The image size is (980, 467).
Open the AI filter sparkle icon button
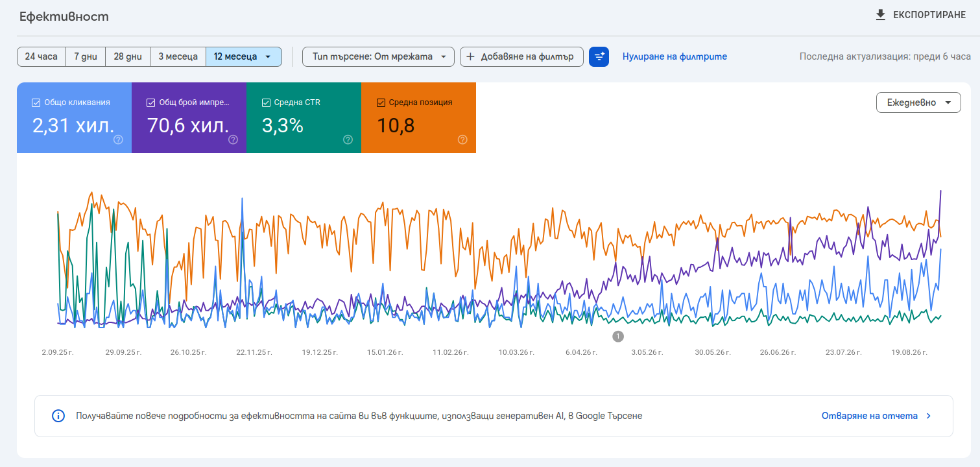click(599, 56)
